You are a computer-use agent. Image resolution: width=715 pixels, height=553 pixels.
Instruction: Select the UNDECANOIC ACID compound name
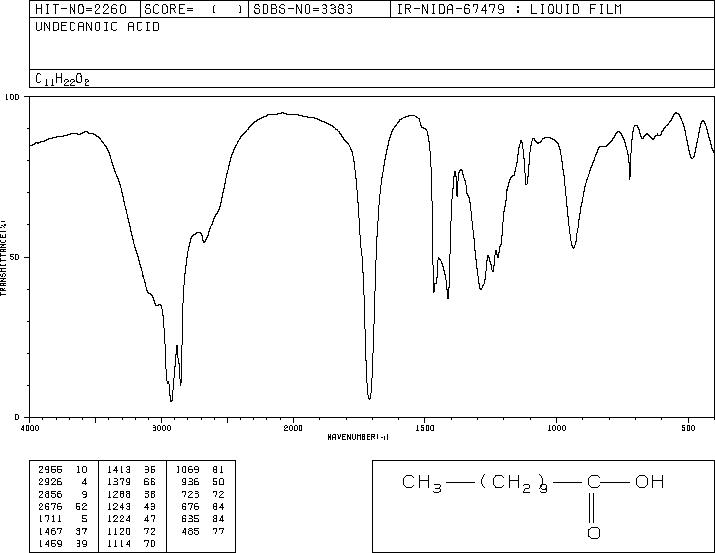pyautogui.click(x=98, y=27)
